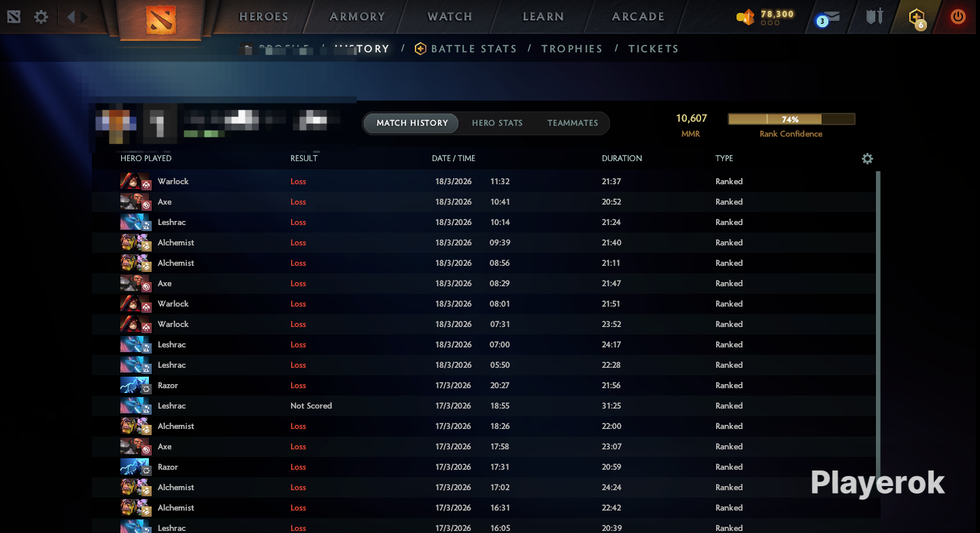This screenshot has width=980, height=533.
Task: Switch to Teammates view
Action: click(x=573, y=123)
